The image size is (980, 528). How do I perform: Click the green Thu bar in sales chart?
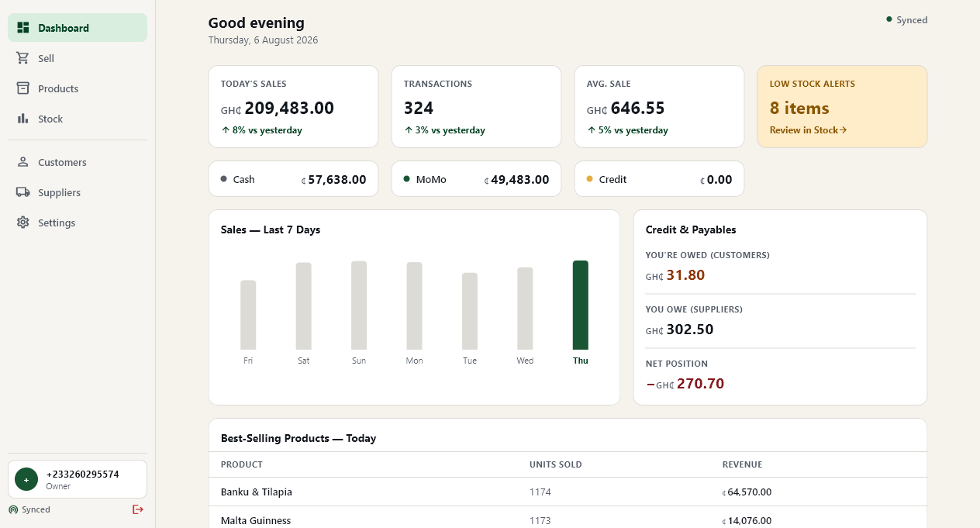581,305
